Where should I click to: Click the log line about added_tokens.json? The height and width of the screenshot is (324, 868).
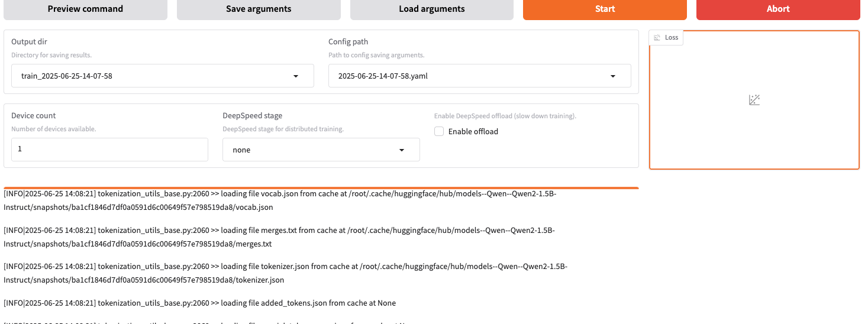tap(199, 303)
